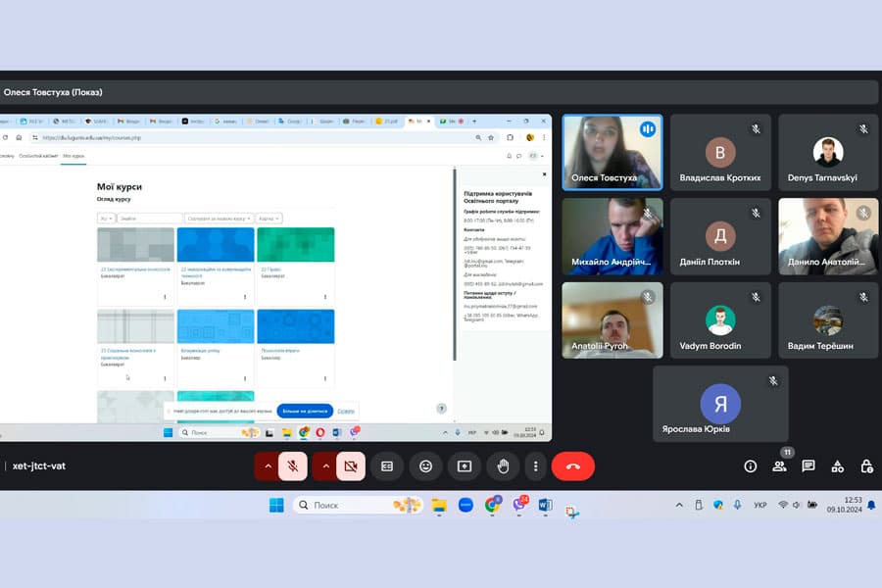
Task: Open the Word app on taskbar
Action: (545, 505)
